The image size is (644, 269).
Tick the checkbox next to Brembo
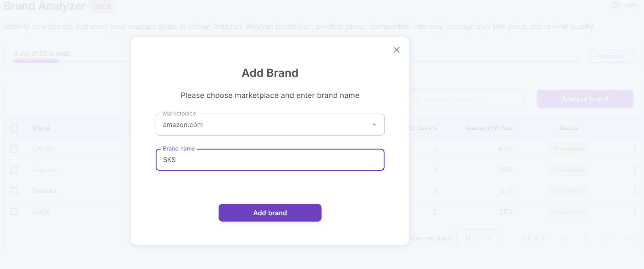(14, 191)
